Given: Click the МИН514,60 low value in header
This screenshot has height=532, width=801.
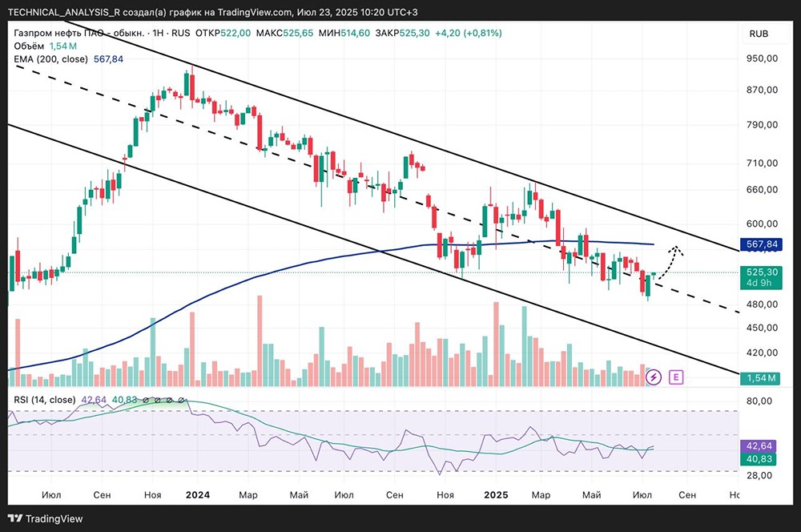Looking at the screenshot, I should pos(344,33).
